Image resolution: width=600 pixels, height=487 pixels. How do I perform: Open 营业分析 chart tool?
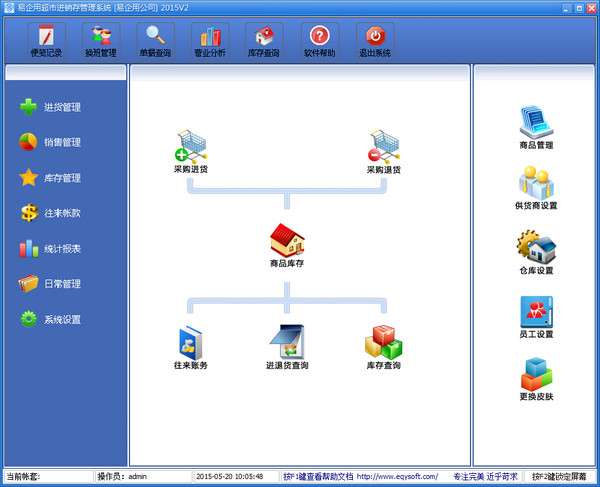[210, 41]
